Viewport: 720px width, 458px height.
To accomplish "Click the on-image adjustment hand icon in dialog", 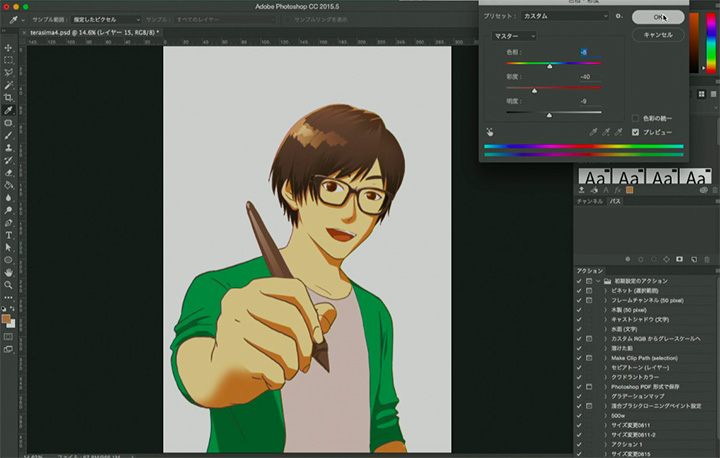I will point(489,132).
